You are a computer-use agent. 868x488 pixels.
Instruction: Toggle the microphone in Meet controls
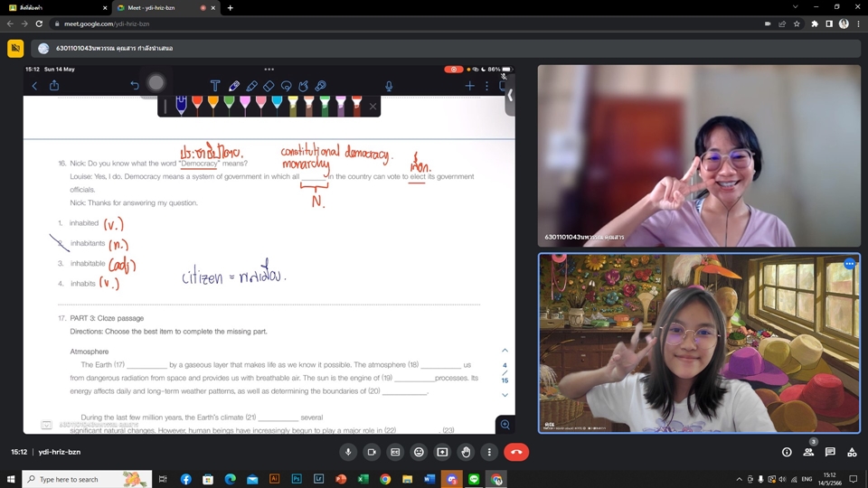[348, 452]
